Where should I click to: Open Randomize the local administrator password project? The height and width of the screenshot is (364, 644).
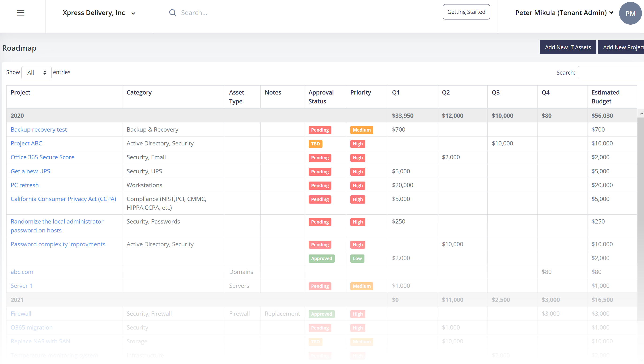coord(57,226)
